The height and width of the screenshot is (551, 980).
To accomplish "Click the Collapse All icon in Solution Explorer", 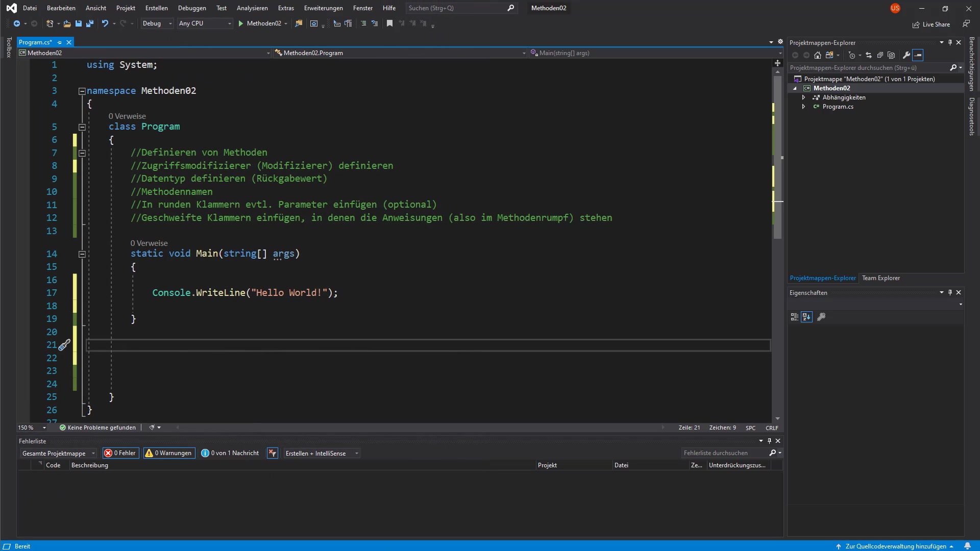I will 880,55.
